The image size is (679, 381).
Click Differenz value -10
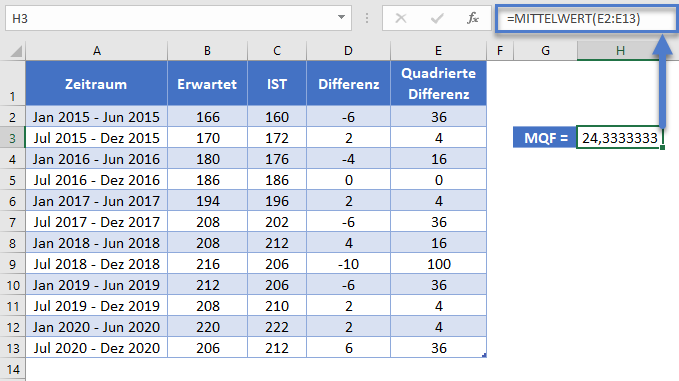pyautogui.click(x=348, y=264)
